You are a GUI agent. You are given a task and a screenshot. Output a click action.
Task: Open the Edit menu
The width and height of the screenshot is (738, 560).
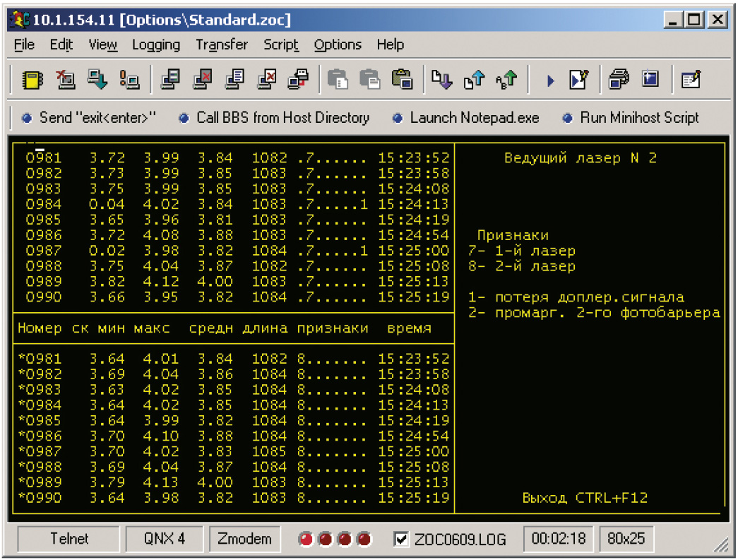click(61, 44)
